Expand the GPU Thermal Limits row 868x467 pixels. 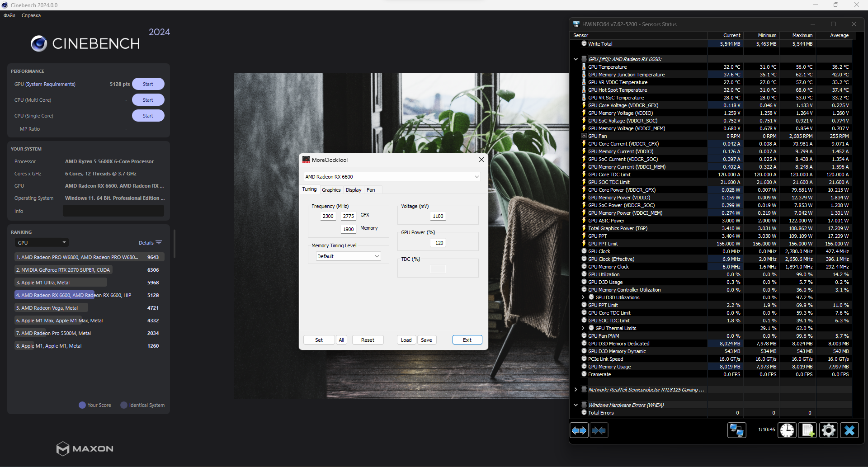(x=583, y=328)
